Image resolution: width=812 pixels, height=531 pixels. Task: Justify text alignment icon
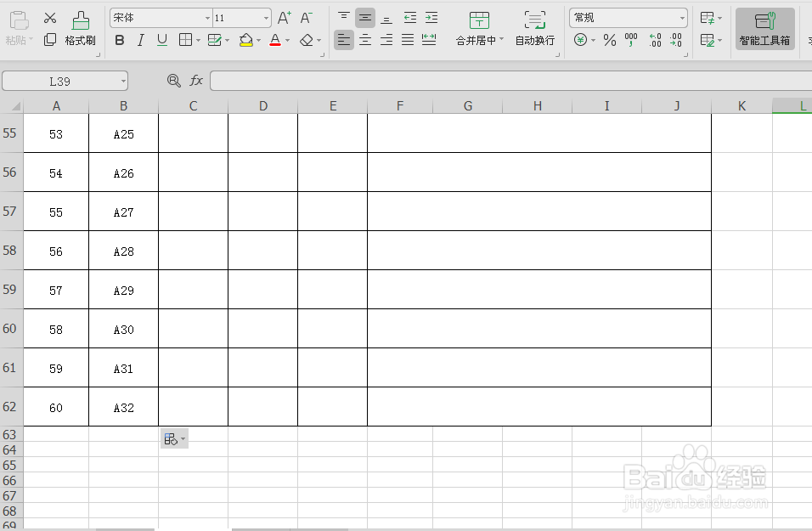[408, 40]
